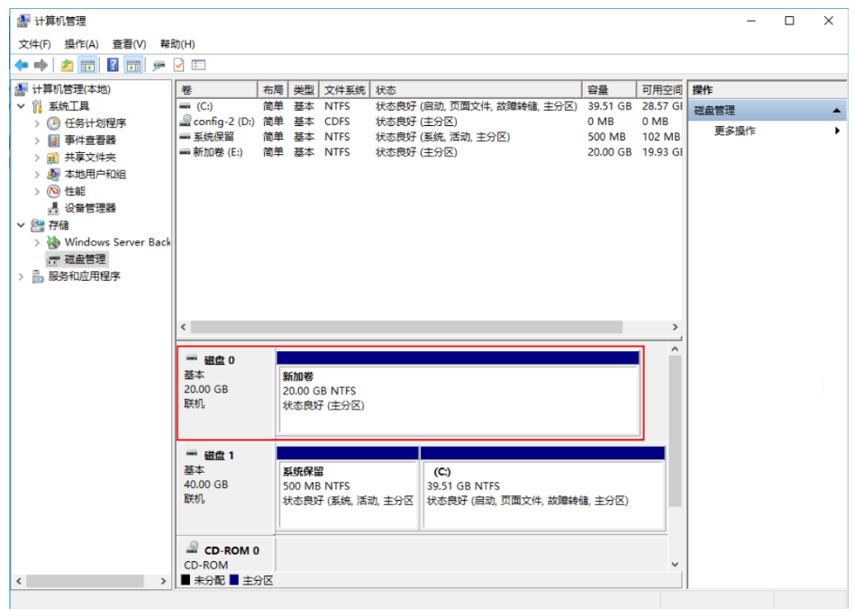Click 更多操作 in the actions pane
This screenshot has width=854, height=616.
point(735,131)
